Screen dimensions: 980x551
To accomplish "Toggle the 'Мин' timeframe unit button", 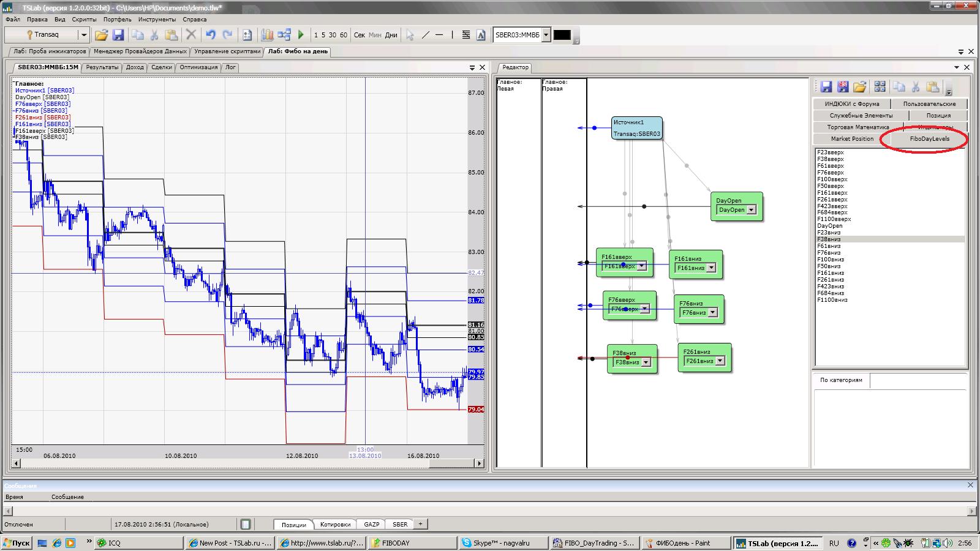I will (x=375, y=35).
